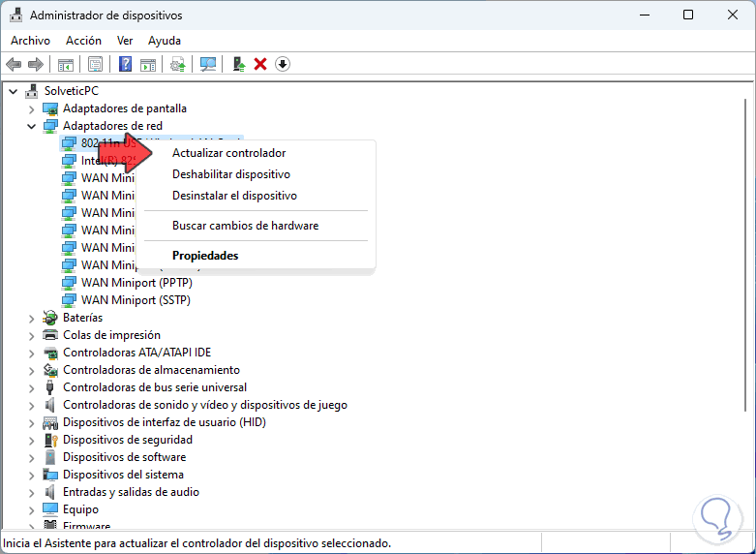Viewport: 756px width, 554px height.
Task: Select the WAN Miniport (SSTP) label
Action: 136,300
